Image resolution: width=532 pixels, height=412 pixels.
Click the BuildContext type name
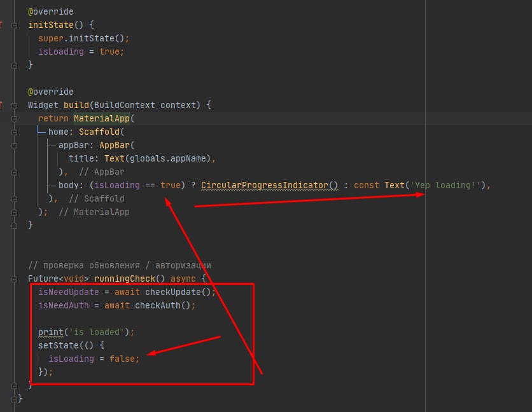pyautogui.click(x=125, y=105)
